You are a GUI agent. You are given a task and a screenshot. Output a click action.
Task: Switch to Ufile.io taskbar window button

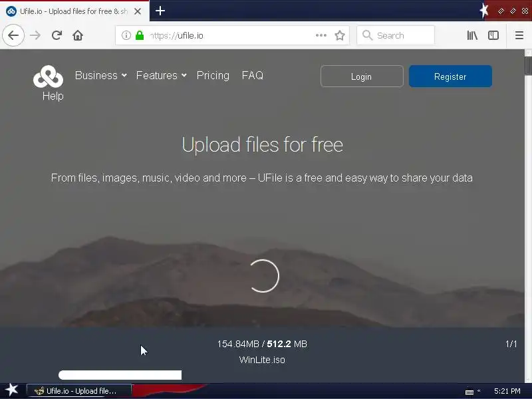tap(79, 391)
